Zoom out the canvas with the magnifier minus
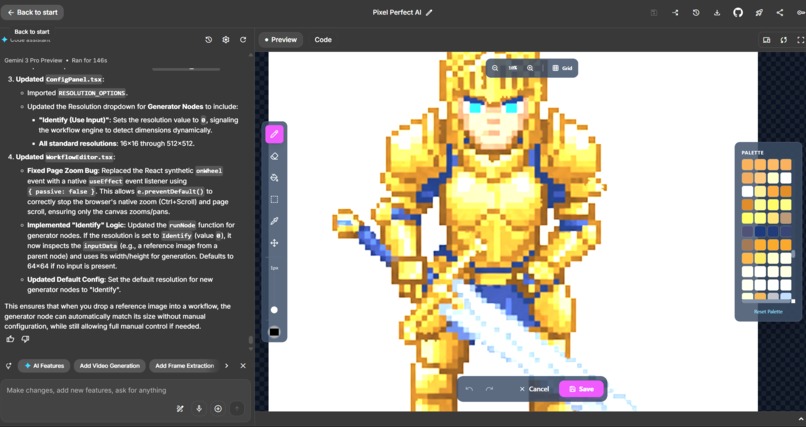Image resolution: width=806 pixels, height=427 pixels. [495, 68]
